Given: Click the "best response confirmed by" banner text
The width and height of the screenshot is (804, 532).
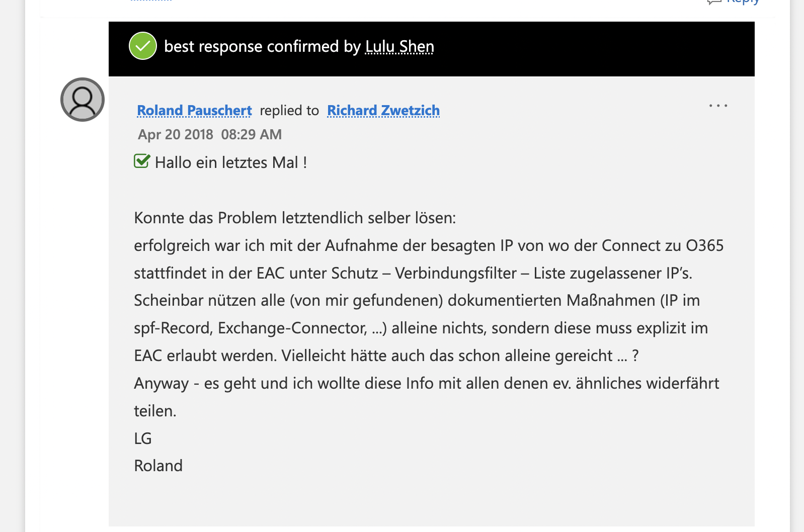Looking at the screenshot, I should 262,46.
